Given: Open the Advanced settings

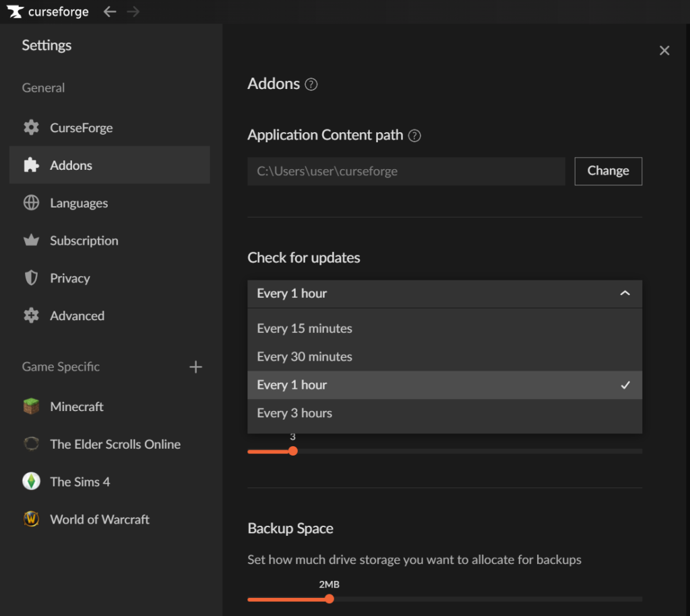Looking at the screenshot, I should pos(110,315).
